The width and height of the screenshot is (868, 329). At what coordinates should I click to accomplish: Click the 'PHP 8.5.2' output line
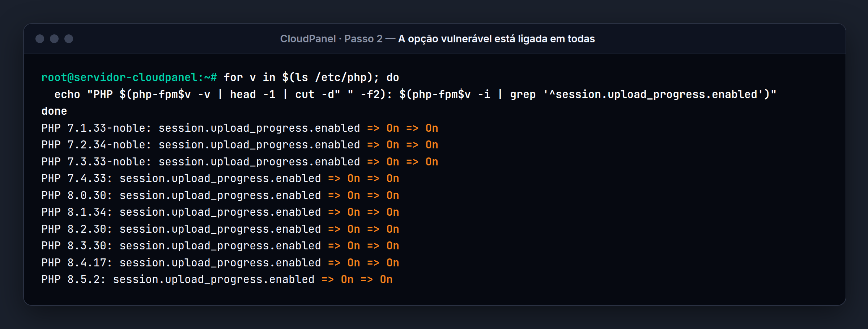[217, 279]
